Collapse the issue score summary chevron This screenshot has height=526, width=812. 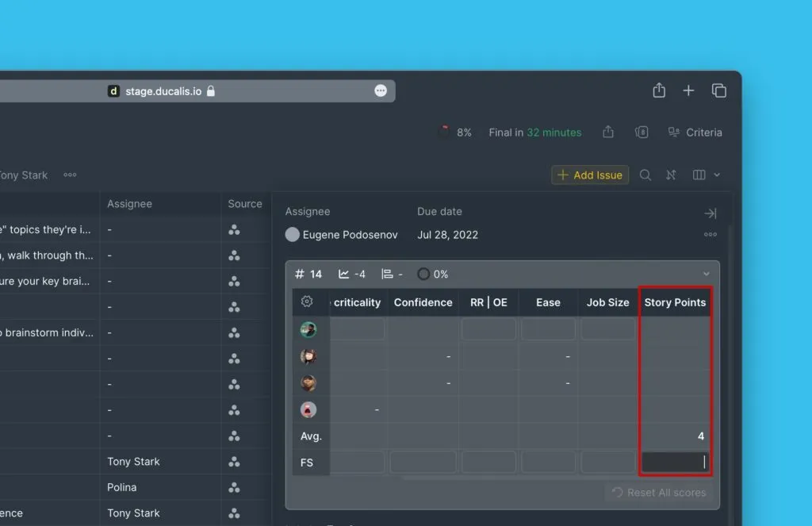(x=707, y=274)
